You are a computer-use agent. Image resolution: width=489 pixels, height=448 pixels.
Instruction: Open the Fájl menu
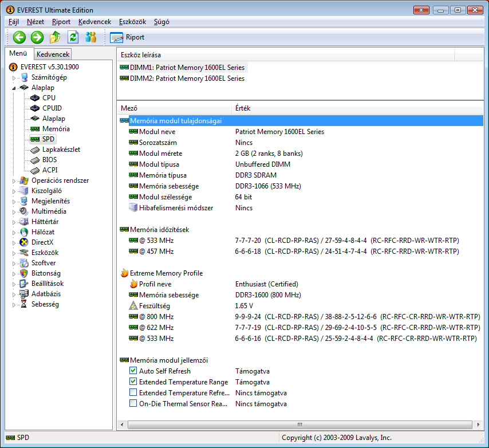point(14,22)
